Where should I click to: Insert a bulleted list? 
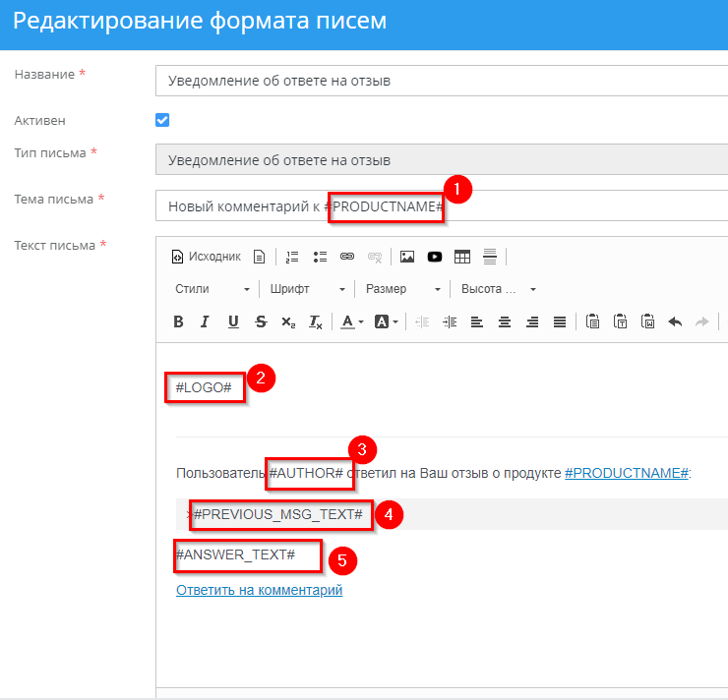(x=320, y=257)
